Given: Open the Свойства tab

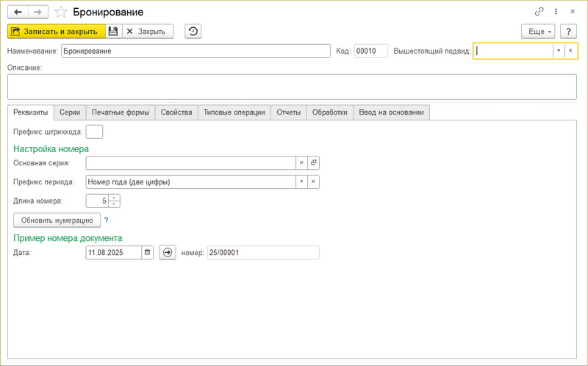Looking at the screenshot, I should (176, 112).
